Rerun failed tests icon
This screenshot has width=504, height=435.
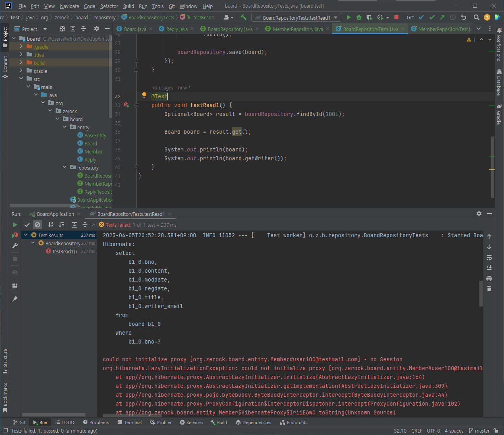pyautogui.click(x=15, y=235)
